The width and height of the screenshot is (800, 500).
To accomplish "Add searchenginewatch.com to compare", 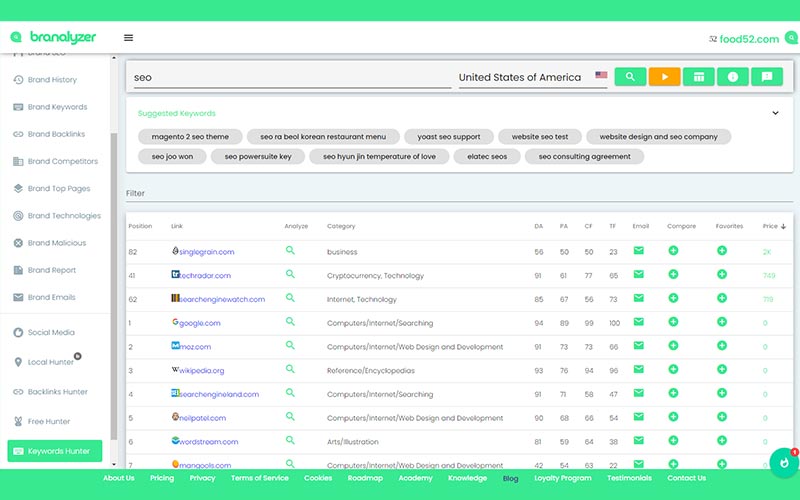I will coord(673,298).
